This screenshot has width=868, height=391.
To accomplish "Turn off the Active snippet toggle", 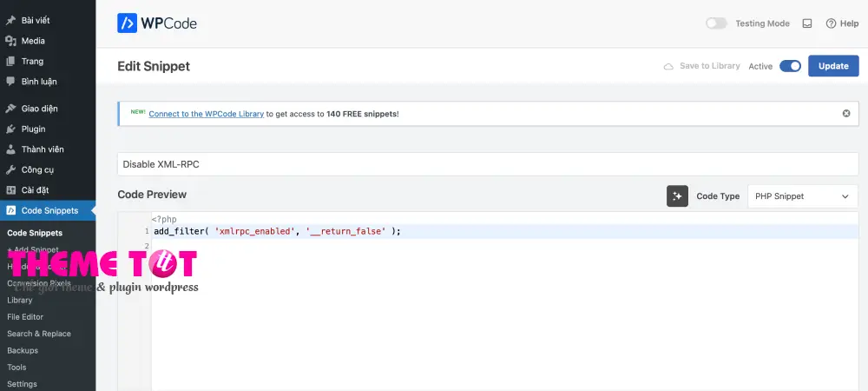I will 790,66.
